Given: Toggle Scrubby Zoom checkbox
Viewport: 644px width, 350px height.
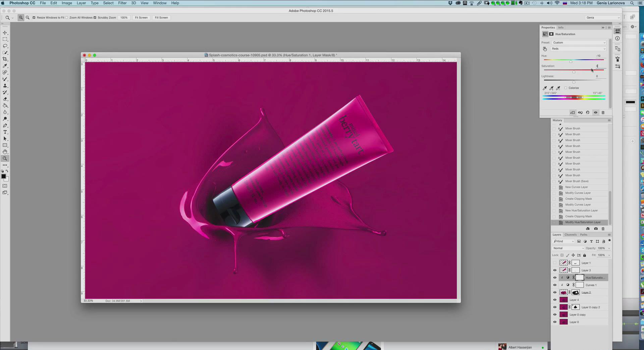Looking at the screenshot, I should click(95, 18).
